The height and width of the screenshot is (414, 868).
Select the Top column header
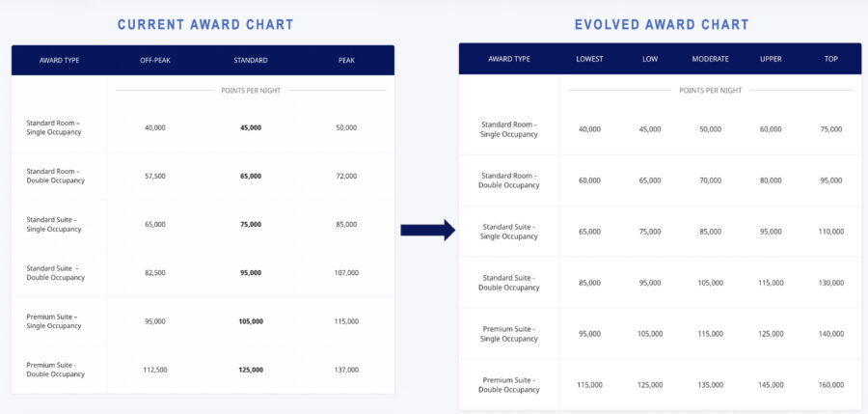[830, 59]
